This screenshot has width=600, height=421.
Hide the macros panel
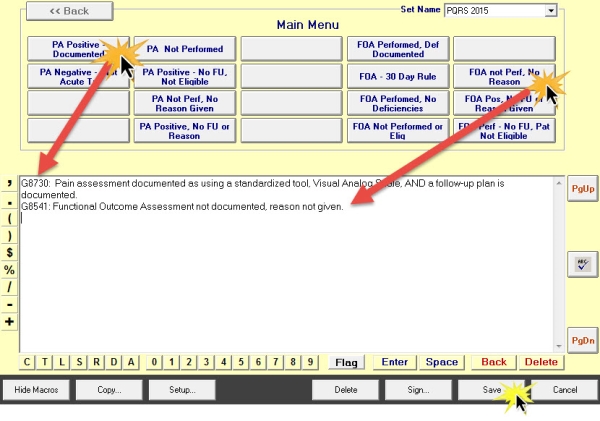(x=36, y=389)
